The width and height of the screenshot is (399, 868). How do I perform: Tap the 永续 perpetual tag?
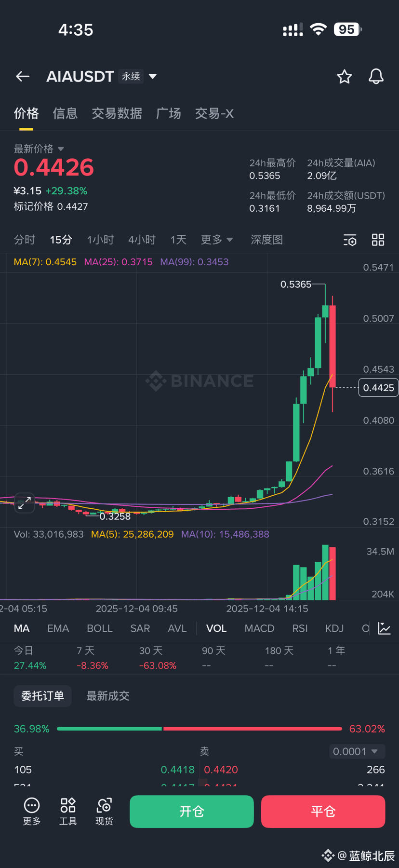(x=131, y=76)
